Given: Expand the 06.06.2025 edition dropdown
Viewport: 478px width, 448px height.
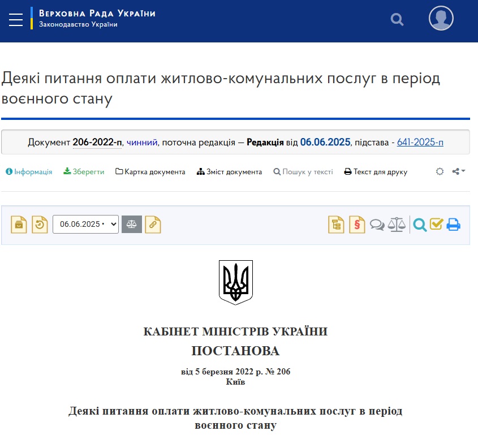Looking at the screenshot, I should pyautogui.click(x=85, y=225).
